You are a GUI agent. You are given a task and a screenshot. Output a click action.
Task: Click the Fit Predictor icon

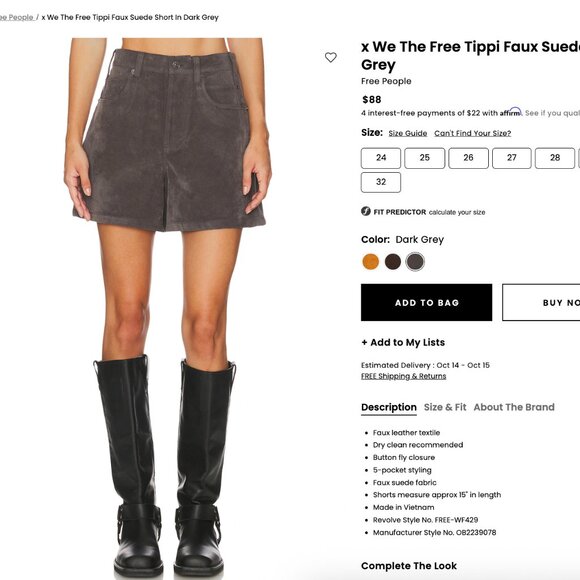[365, 211]
